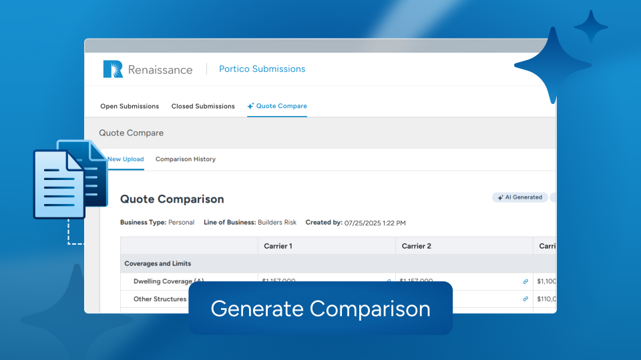The image size is (641, 360).
Task: Switch to the Closed Submissions tab
Action: pyautogui.click(x=203, y=106)
